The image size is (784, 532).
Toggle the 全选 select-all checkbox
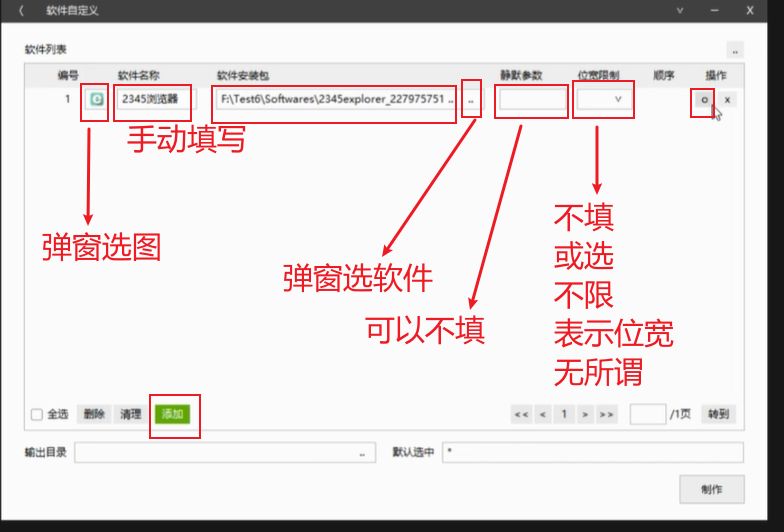tap(37, 414)
